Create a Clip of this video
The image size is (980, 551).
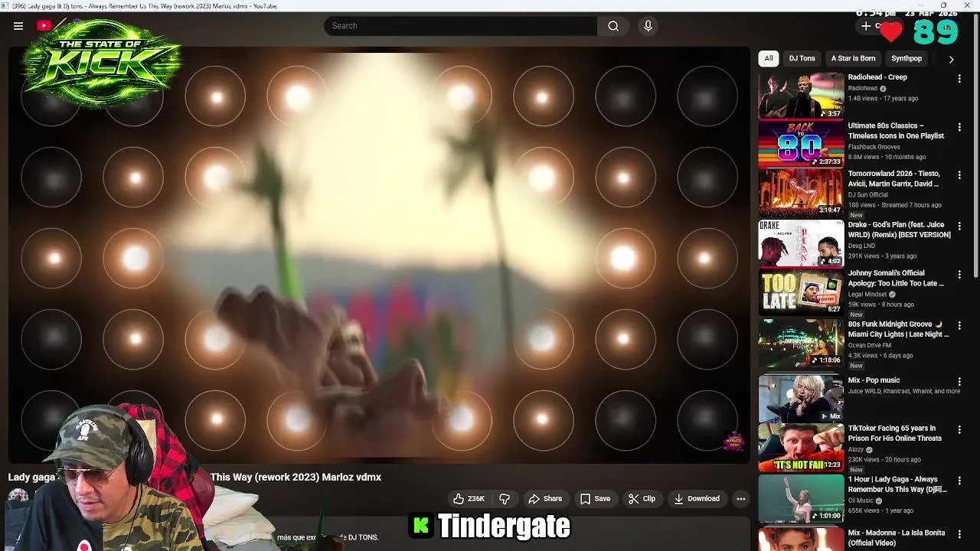point(642,499)
